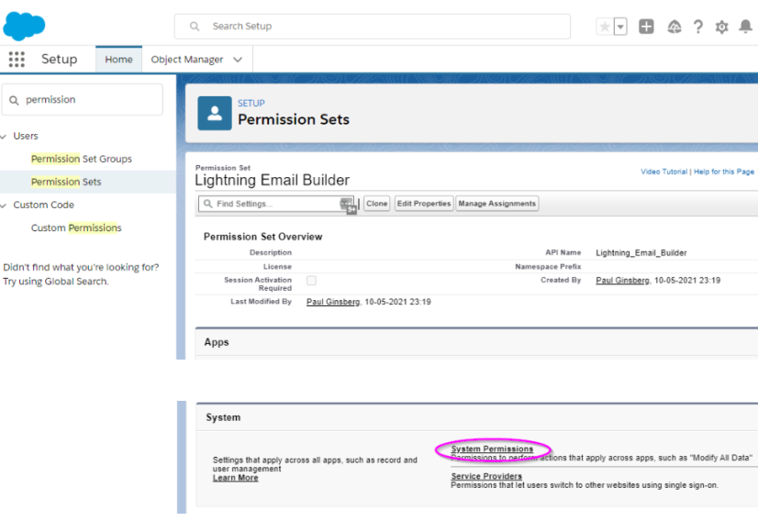Open the App Launcher waffle icon
Screen dimensions: 758x532
pyautogui.click(x=16, y=59)
